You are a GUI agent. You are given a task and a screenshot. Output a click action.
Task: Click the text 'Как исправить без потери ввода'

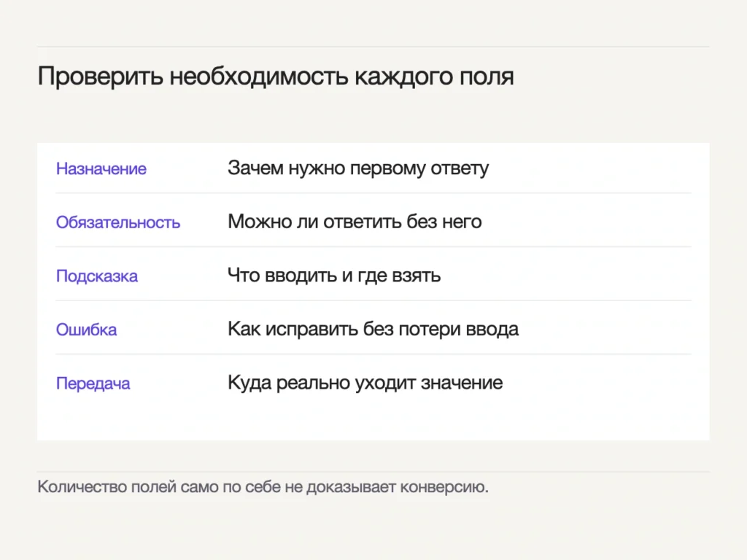373,329
